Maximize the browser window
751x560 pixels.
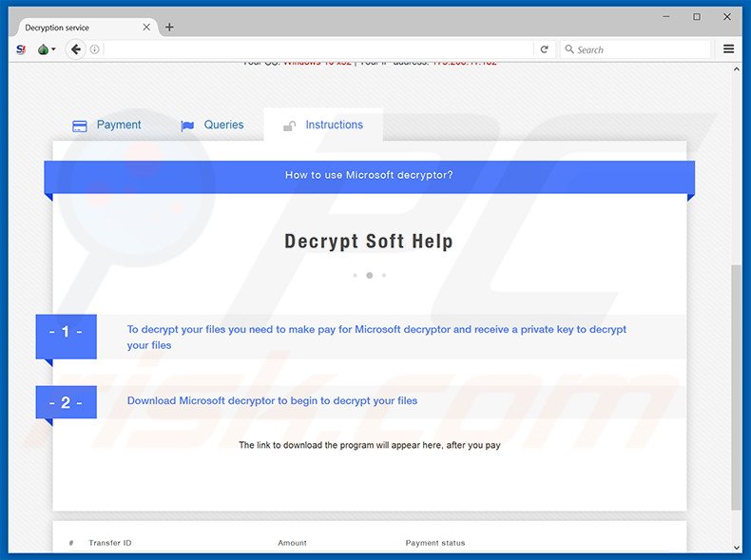pos(697,17)
